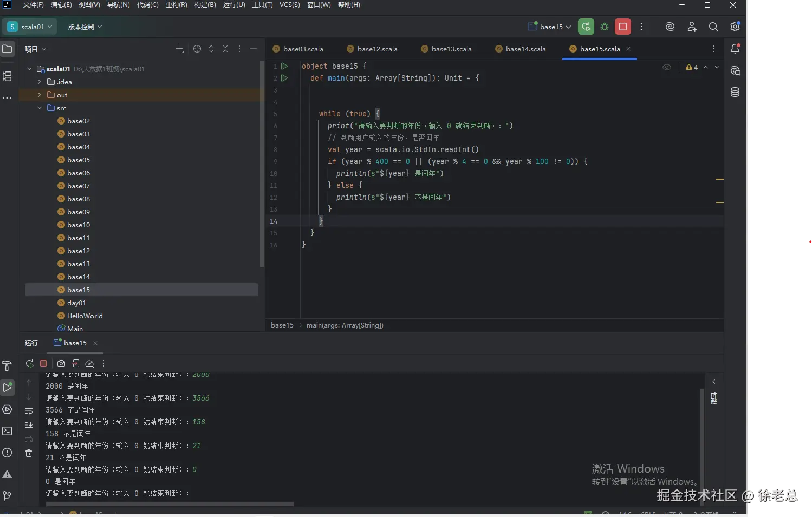Expand the .idea folder in project tree
Image resolution: width=812 pixels, height=517 pixels.
(40, 82)
